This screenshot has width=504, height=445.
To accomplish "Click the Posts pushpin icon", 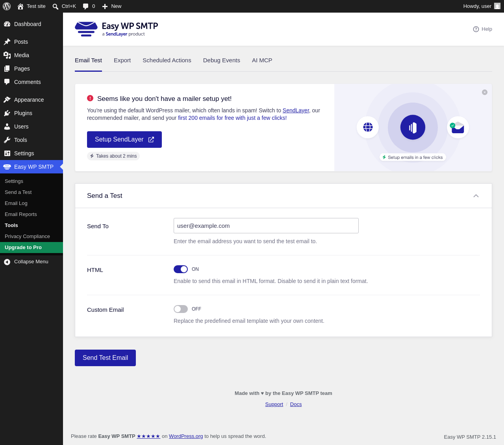I will 7,42.
